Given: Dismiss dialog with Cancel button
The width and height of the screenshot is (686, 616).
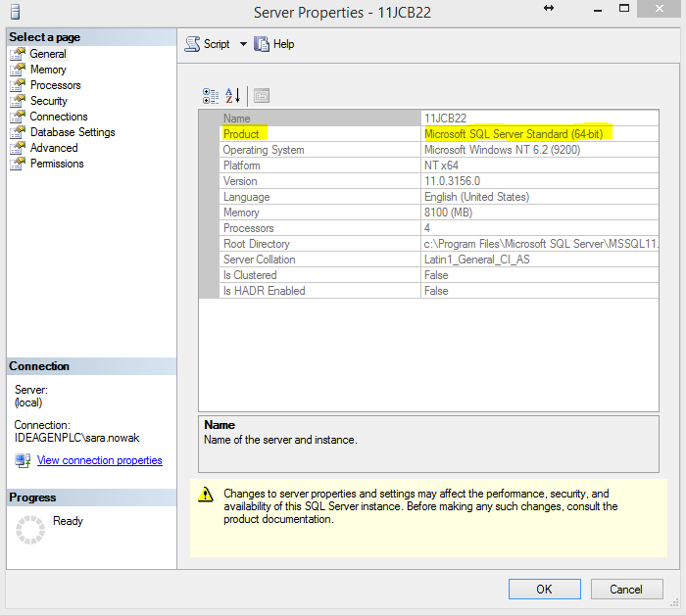Looking at the screenshot, I should coord(626,590).
